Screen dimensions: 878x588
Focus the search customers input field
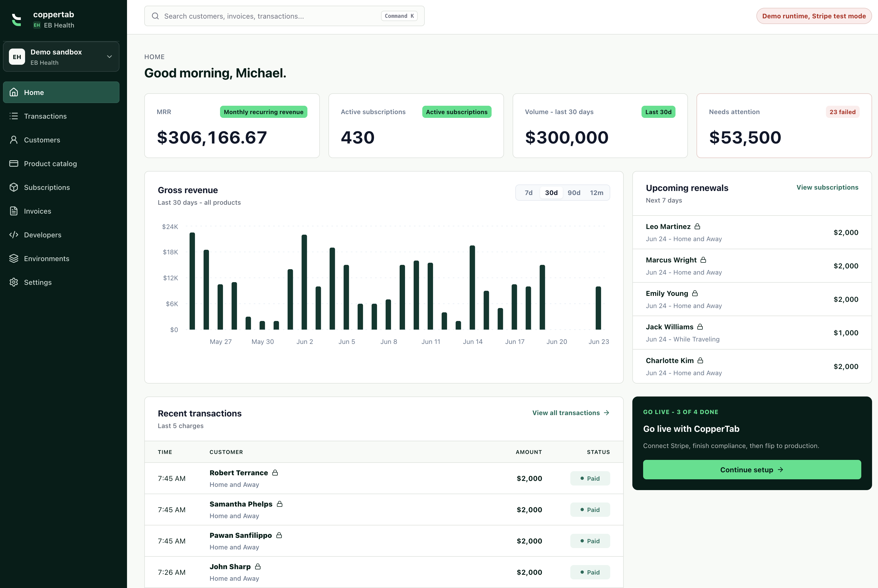(x=284, y=16)
